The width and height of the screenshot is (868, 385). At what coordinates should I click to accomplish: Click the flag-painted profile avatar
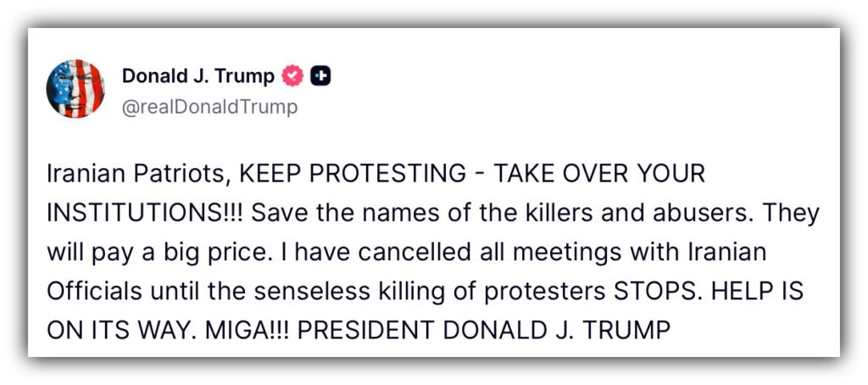pyautogui.click(x=76, y=88)
